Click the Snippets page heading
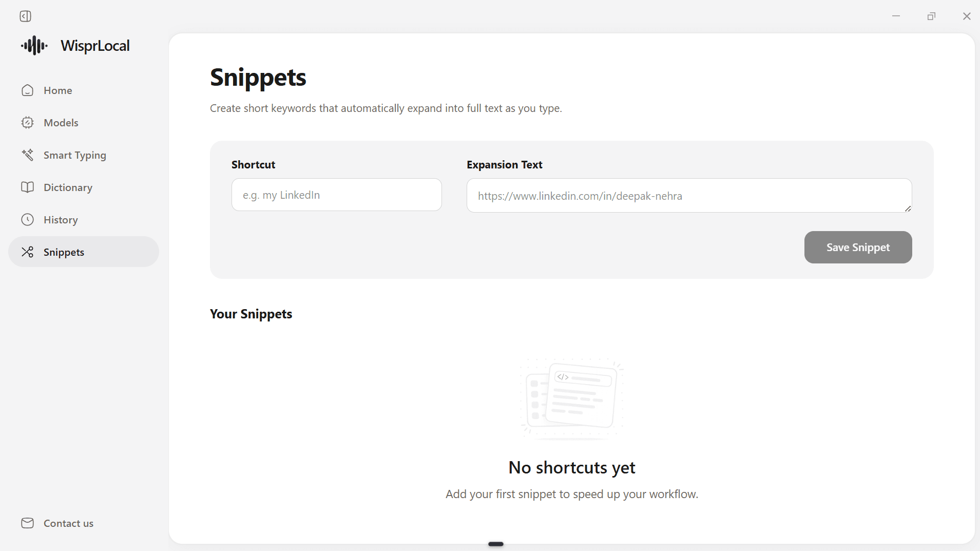980x551 pixels. [258, 78]
